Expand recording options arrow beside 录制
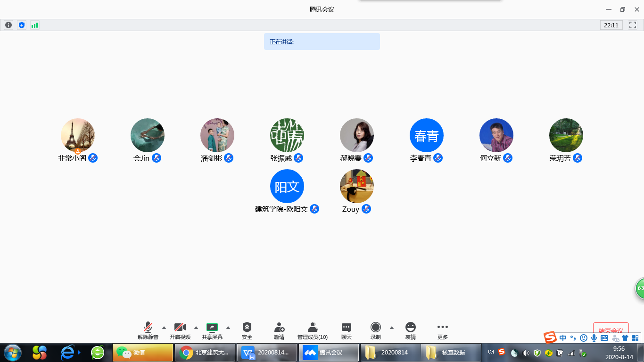The image size is (644, 362). (x=391, y=327)
